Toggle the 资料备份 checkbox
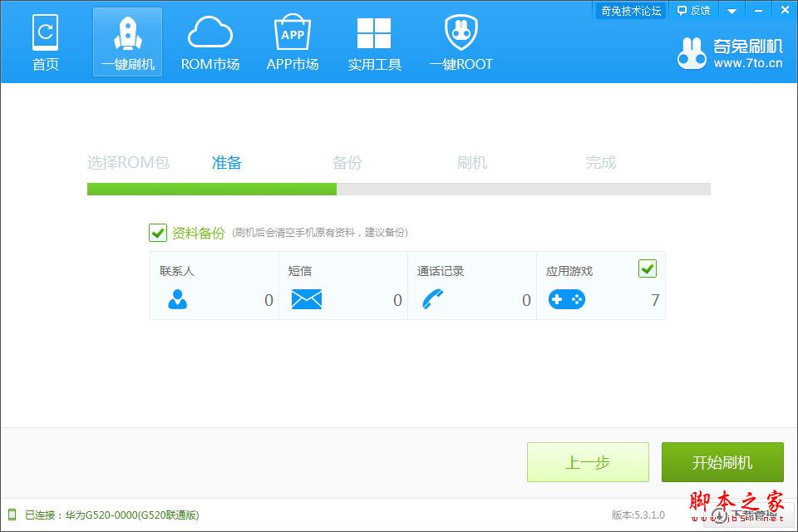The image size is (798, 532). 158,233
